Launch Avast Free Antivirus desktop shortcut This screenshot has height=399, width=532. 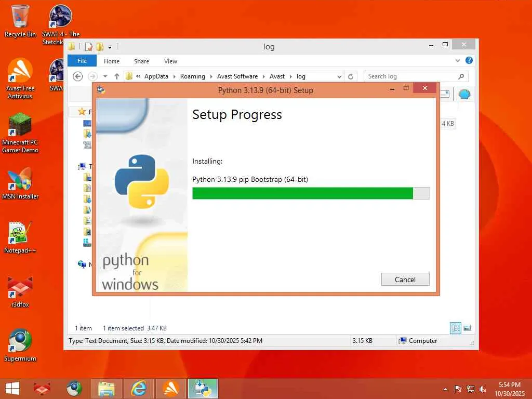tap(20, 79)
